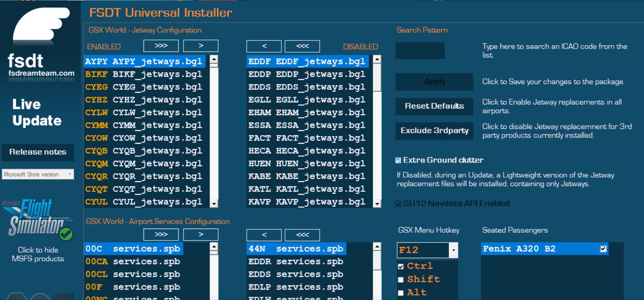Screen dimensions: 644x300
Task: Click Reset Defaults
Action: tap(434, 106)
